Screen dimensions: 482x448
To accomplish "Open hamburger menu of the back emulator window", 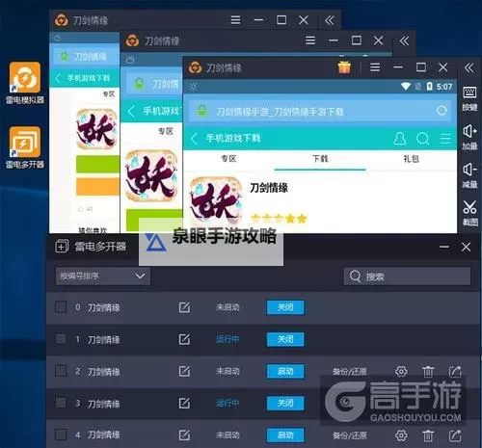I will point(235,20).
